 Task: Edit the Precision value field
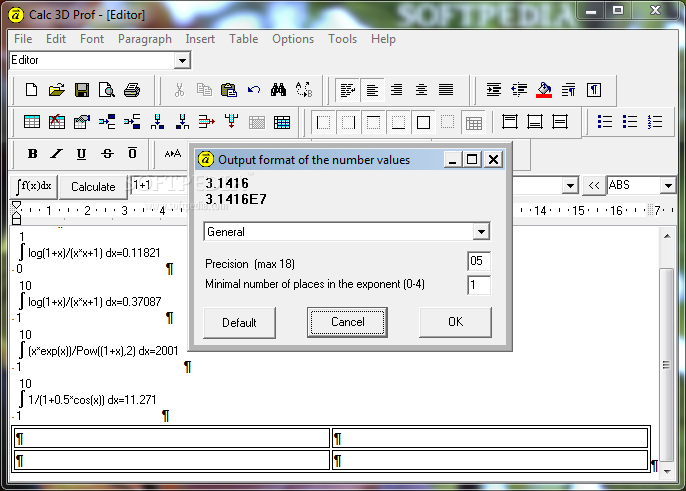tap(479, 261)
